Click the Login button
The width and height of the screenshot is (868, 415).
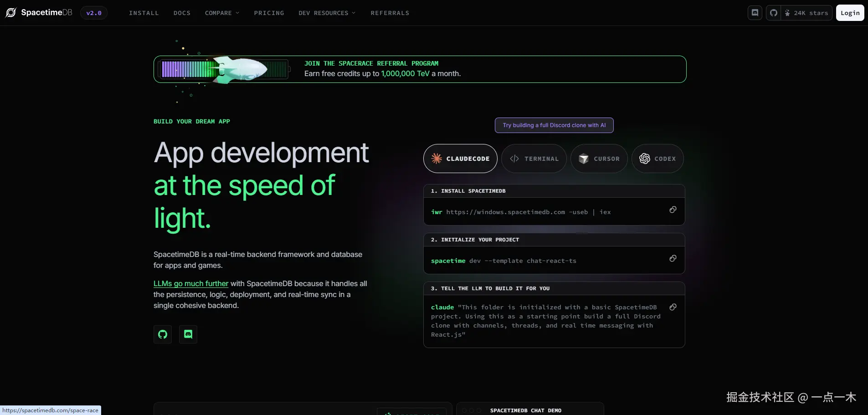point(849,12)
